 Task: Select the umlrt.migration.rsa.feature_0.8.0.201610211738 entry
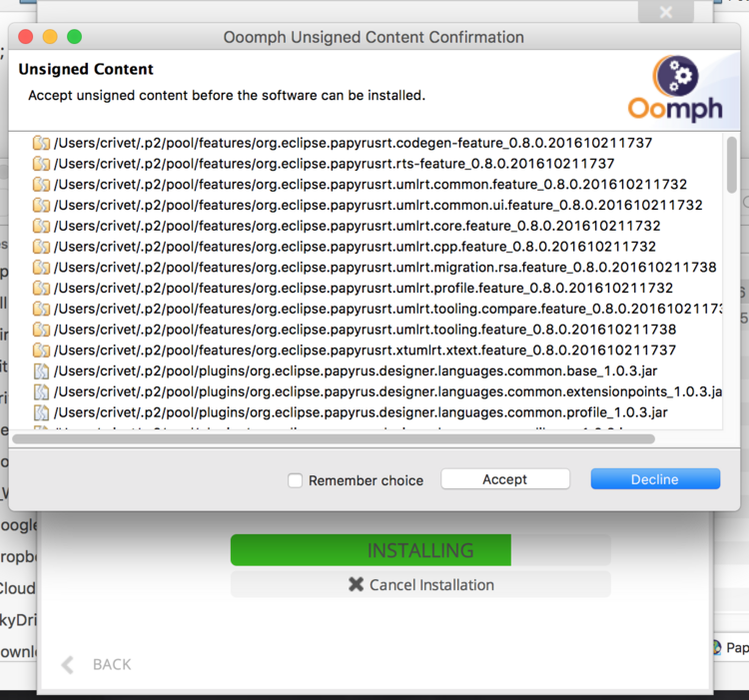(385, 267)
